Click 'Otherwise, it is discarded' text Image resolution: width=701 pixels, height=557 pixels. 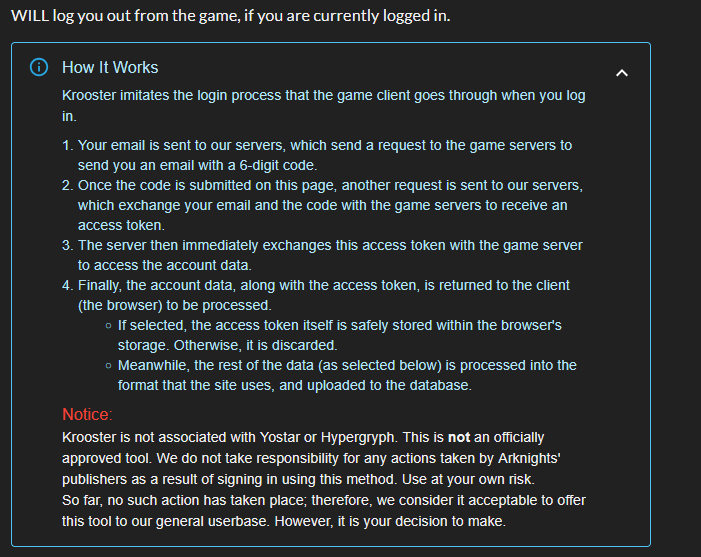255,346
